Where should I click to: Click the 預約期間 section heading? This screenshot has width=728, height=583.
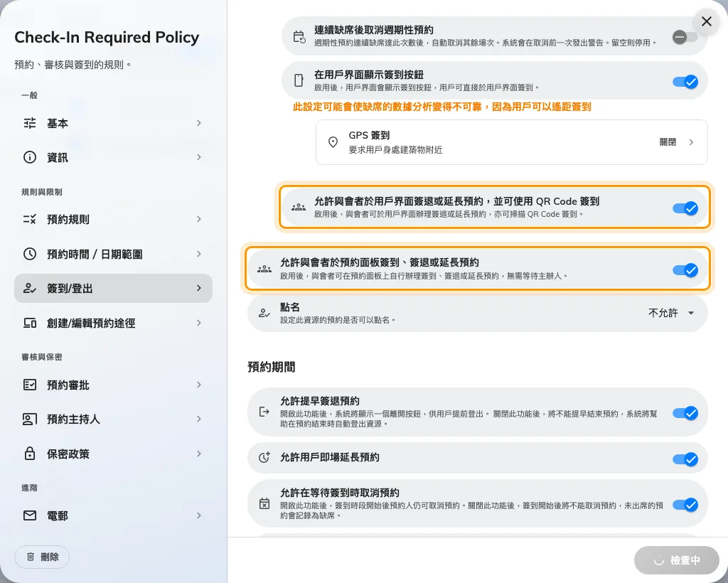click(271, 367)
